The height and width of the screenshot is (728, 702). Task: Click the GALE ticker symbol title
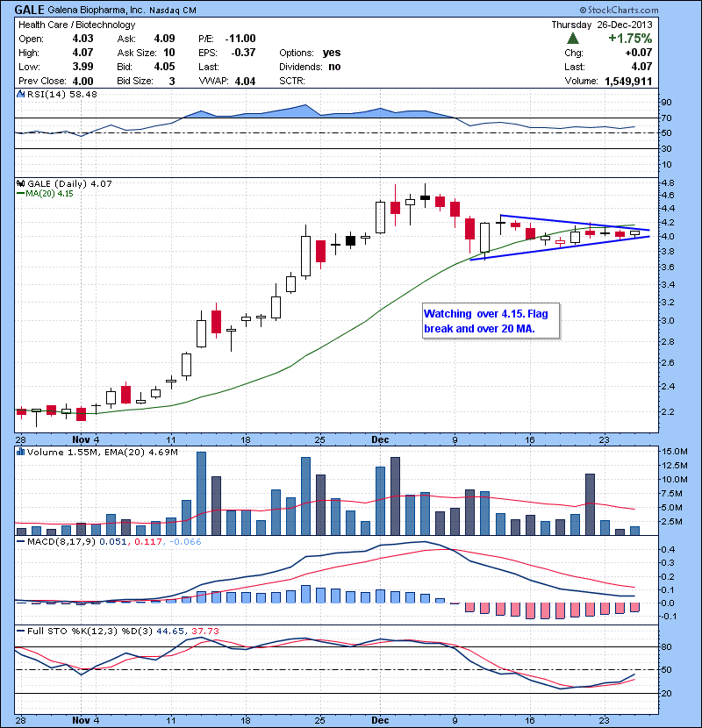point(29,10)
